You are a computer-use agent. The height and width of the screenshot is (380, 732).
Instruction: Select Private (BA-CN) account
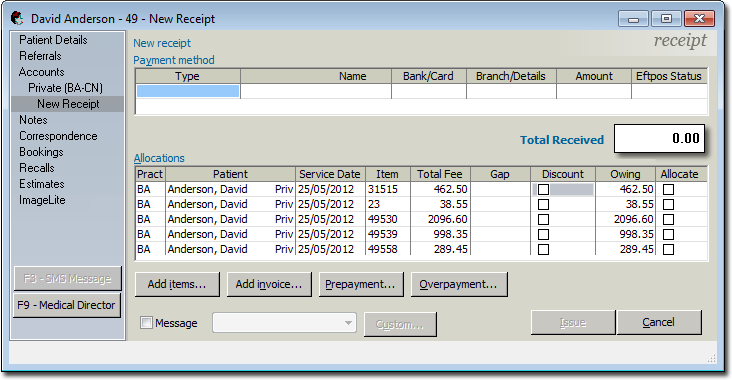coord(65,88)
